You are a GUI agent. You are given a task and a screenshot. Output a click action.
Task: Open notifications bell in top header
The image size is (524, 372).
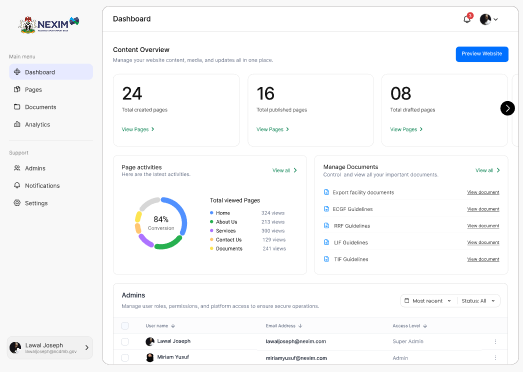coord(468,19)
